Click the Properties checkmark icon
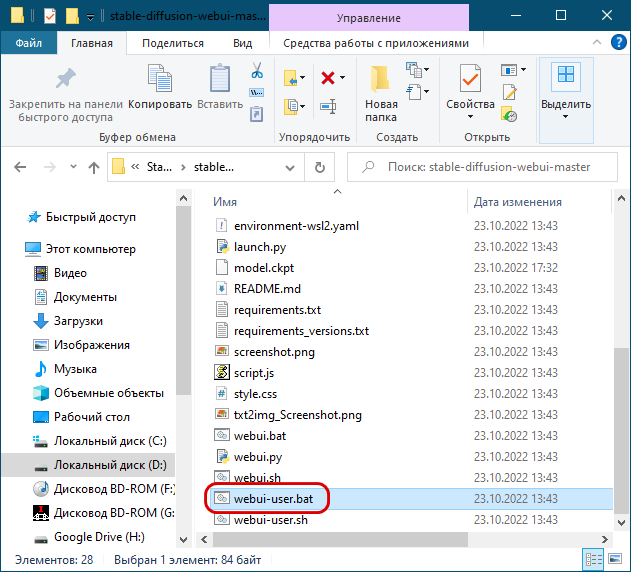 point(470,78)
